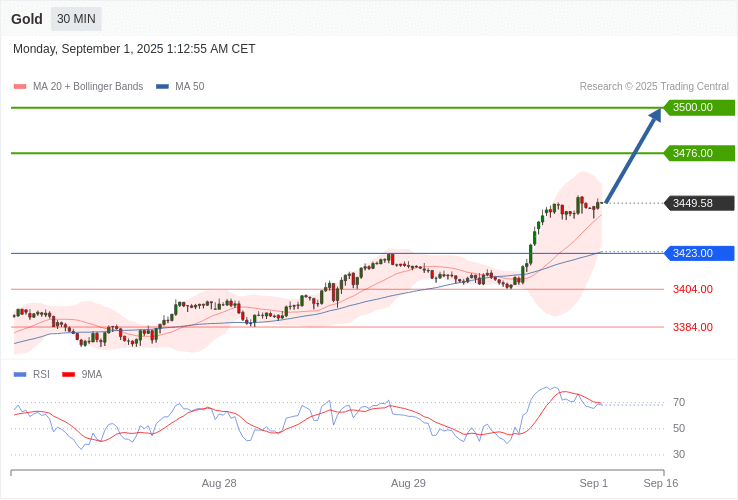This screenshot has height=500, width=738.
Task: Click the red 3404.00 support level label
Action: click(692, 289)
